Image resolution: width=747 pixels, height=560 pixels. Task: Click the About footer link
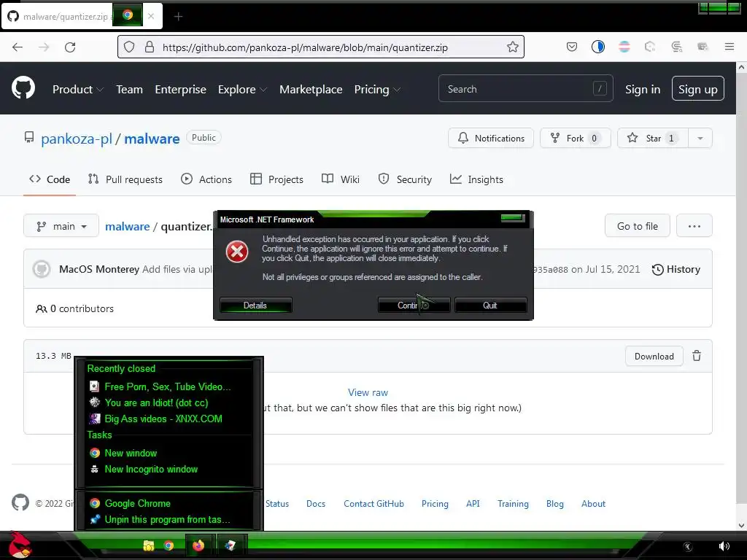click(x=593, y=504)
